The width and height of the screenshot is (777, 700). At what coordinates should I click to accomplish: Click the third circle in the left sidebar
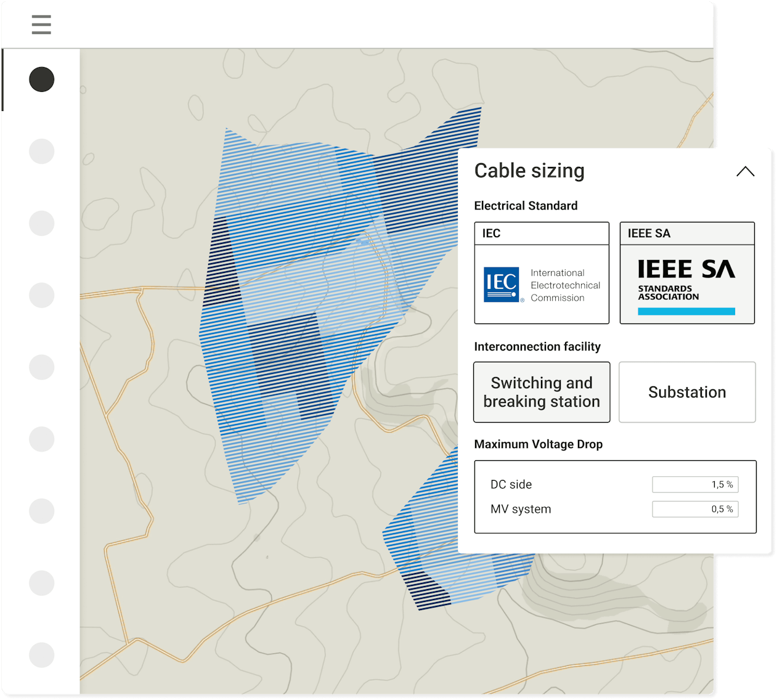tap(42, 223)
